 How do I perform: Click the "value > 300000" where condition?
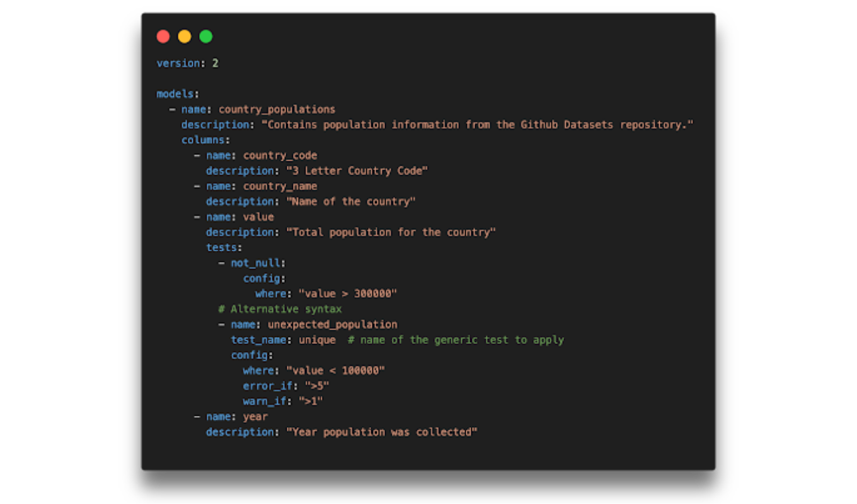348,294
